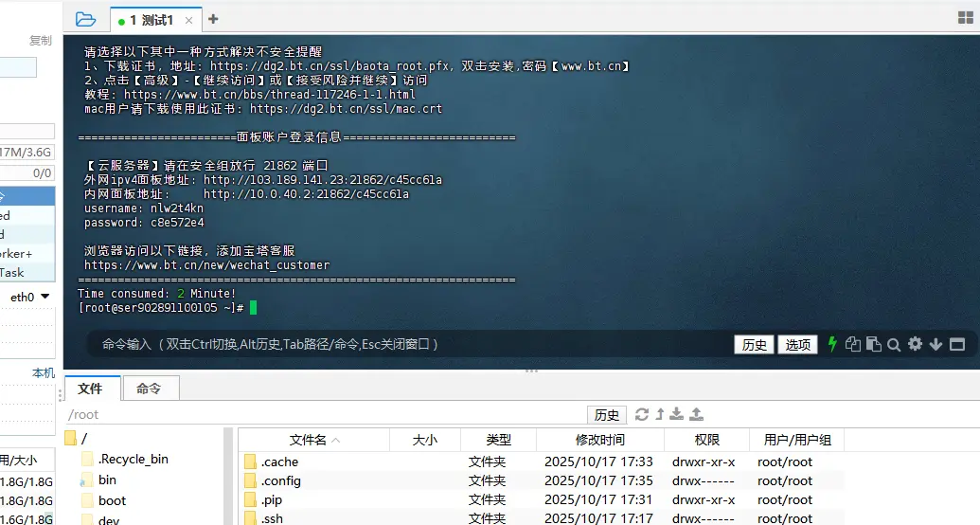Screen dimensions: 980x525
Task: Open file path 历史 button
Action: tap(606, 415)
